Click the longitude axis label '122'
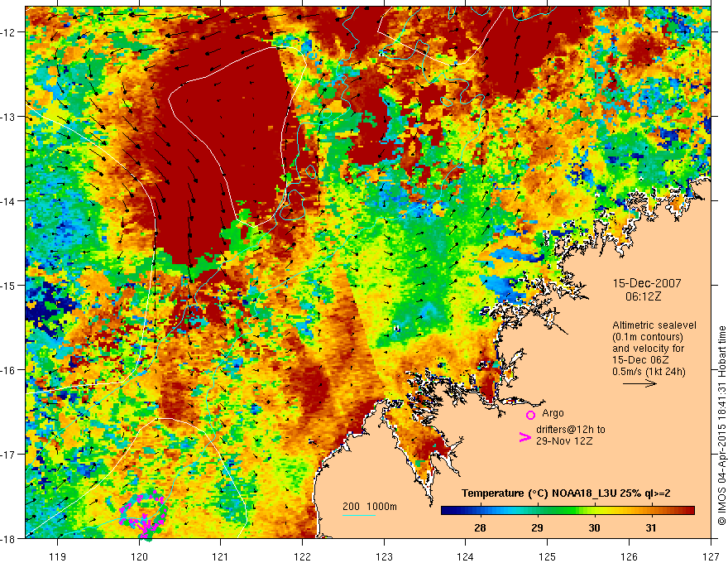This screenshot has height=563, width=728. coord(302,556)
